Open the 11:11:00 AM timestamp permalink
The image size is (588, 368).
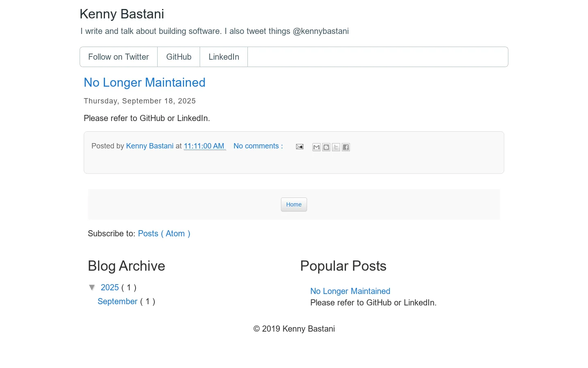click(205, 146)
